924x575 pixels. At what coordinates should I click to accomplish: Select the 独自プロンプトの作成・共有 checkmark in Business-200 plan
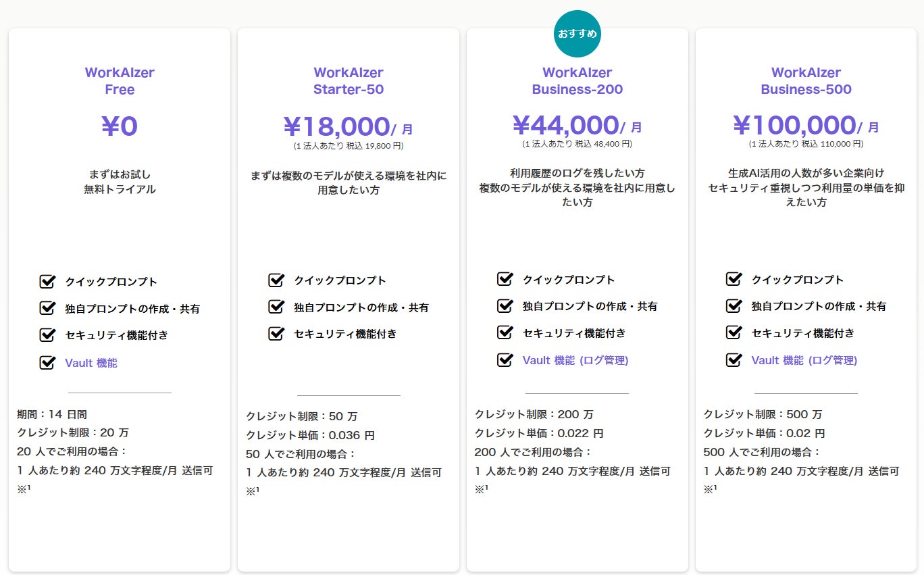[505, 306]
